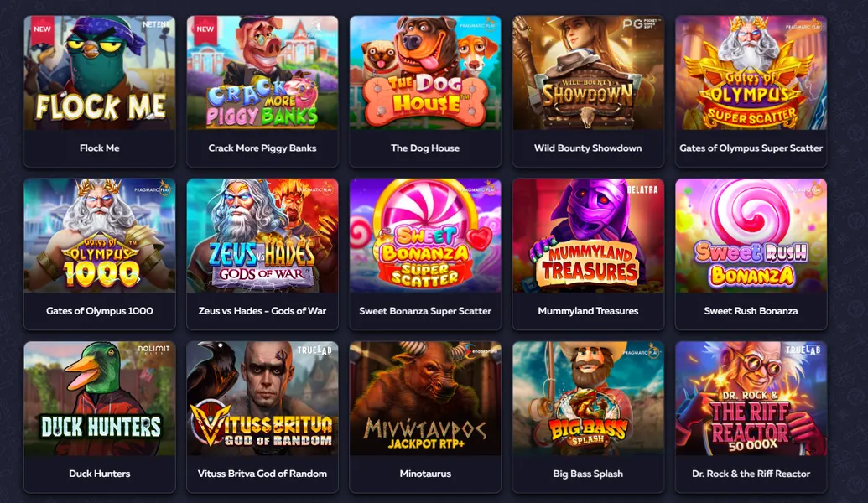This screenshot has width=868, height=503.
Task: Open Crack More Piggy Banks game image
Action: point(262,72)
